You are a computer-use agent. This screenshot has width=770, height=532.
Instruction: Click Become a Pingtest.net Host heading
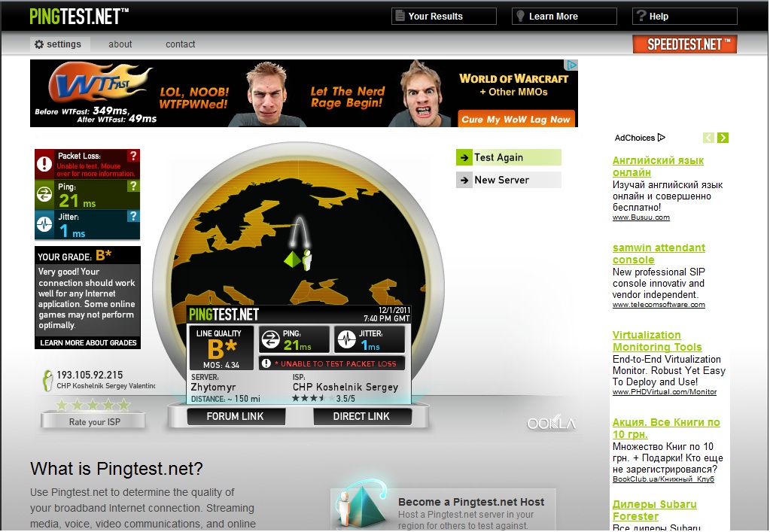tap(471, 502)
